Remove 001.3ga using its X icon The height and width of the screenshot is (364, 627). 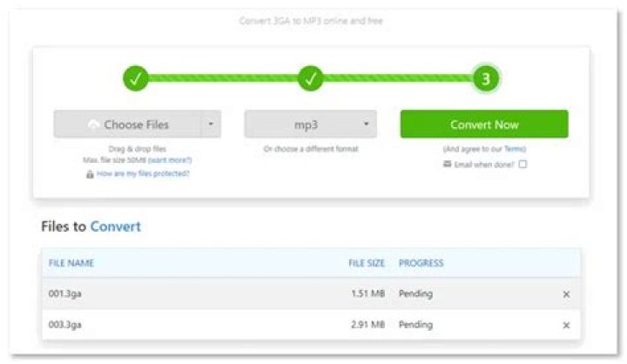pyautogui.click(x=566, y=294)
